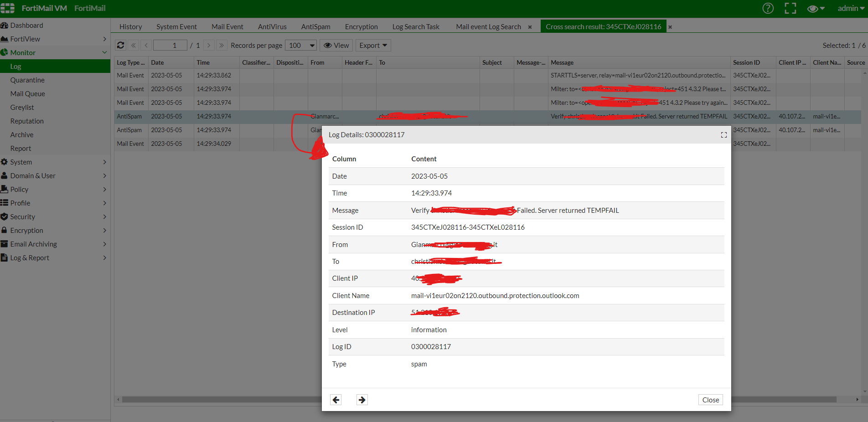This screenshot has height=422, width=868.
Task: Click the View button in toolbar
Action: [336, 45]
